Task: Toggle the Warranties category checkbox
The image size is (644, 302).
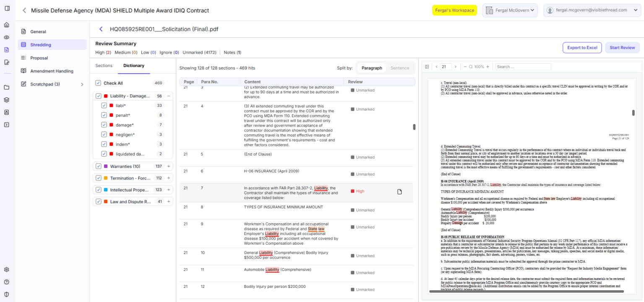Action: 99,166
